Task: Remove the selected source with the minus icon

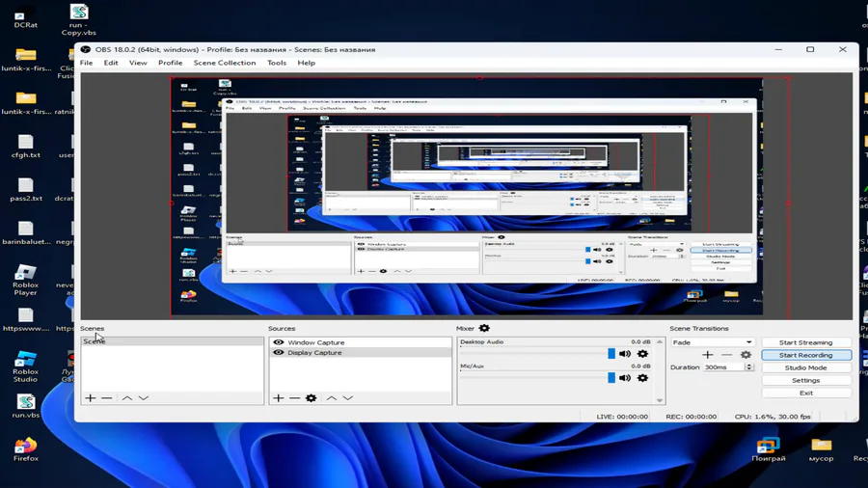Action: [294, 397]
